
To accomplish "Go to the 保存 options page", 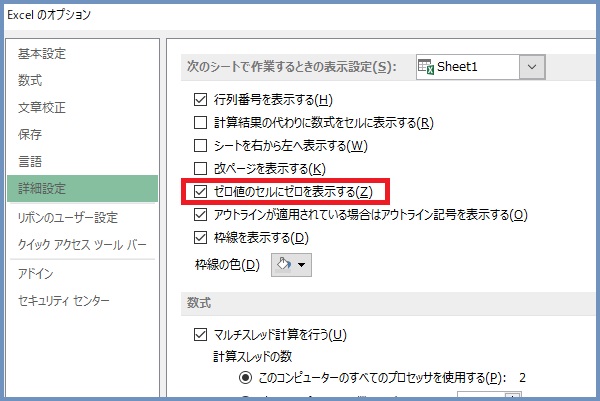I will [x=30, y=134].
